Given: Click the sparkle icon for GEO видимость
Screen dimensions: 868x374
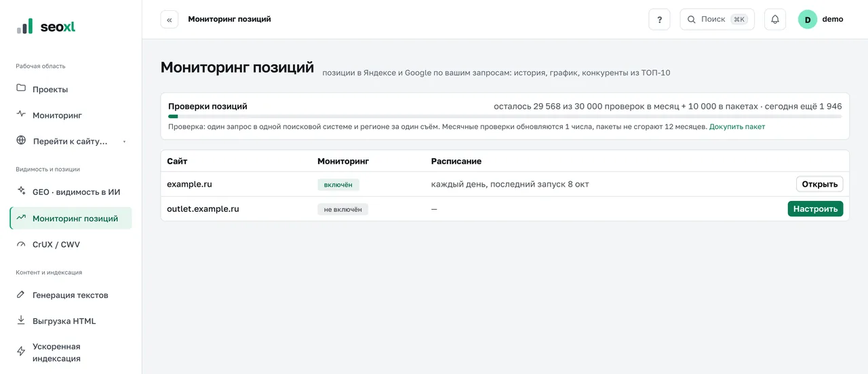Looking at the screenshot, I should tap(21, 191).
